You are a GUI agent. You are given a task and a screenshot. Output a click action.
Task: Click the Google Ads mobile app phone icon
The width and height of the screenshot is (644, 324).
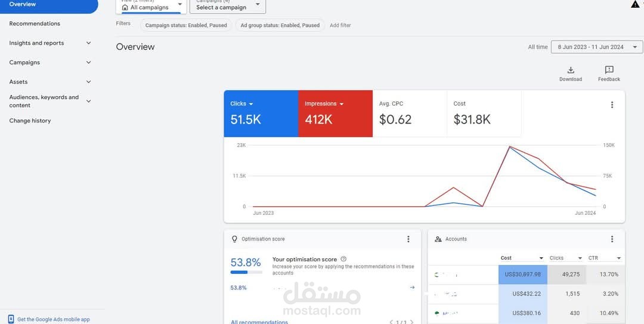(x=11, y=319)
